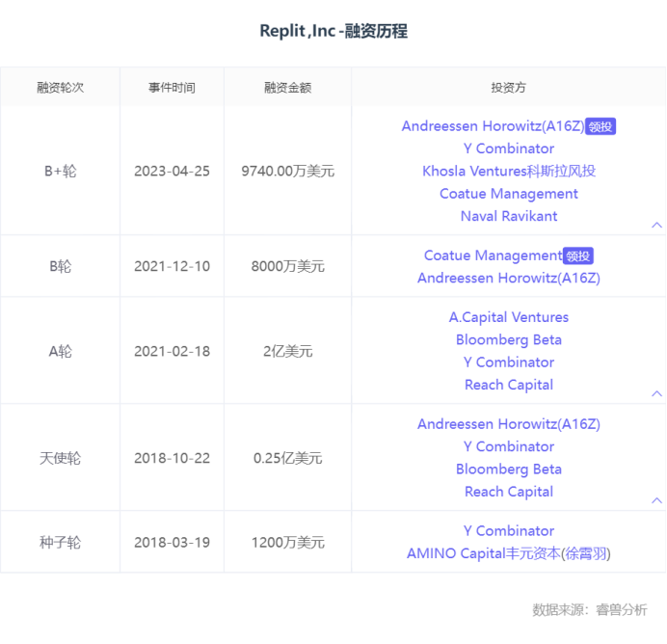Select date 2018-10-22
Image resolution: width=667 pixels, height=644 pixels.
(172, 458)
